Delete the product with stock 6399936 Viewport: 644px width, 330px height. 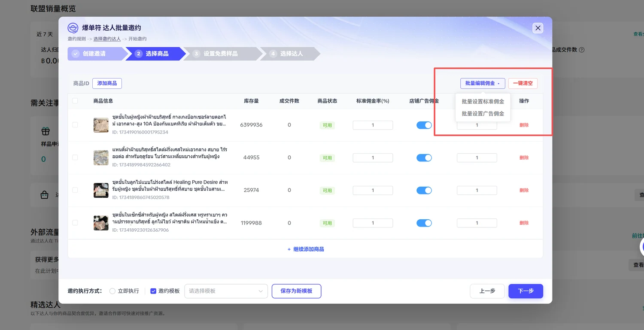[x=524, y=125]
